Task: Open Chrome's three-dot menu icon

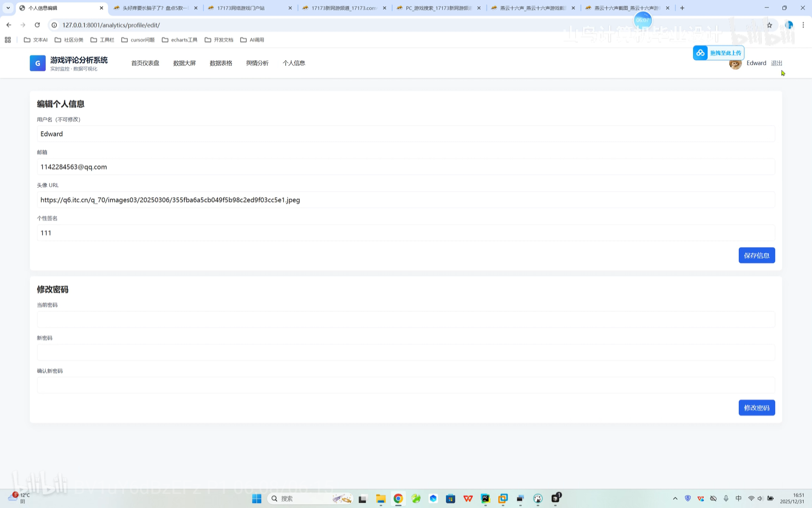Action: [804, 25]
